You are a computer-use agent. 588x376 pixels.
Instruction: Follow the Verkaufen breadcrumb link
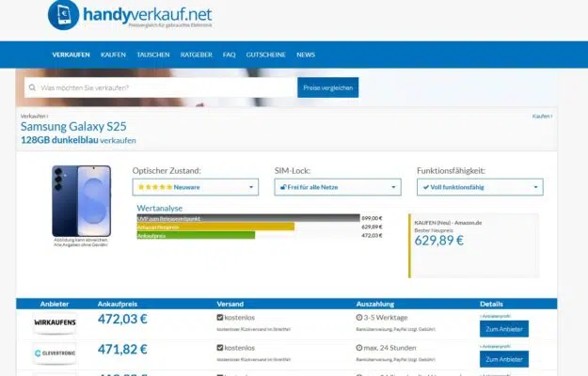(x=34, y=117)
